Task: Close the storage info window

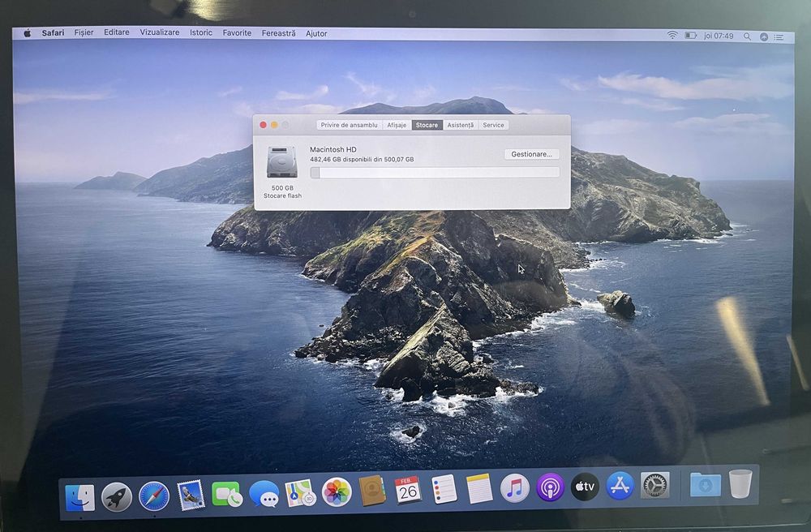Action: pos(263,125)
